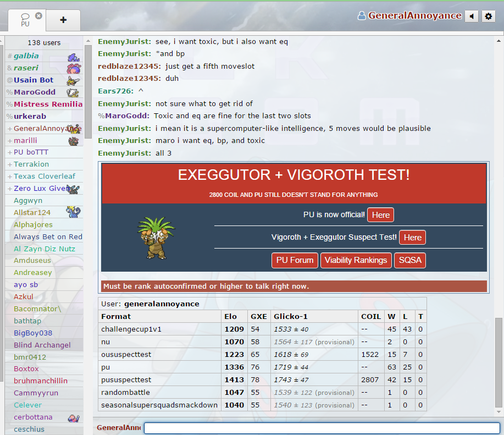Click the chat scrollbar up arrow
Image resolution: width=504 pixels, height=435 pixels.
pos(499,41)
